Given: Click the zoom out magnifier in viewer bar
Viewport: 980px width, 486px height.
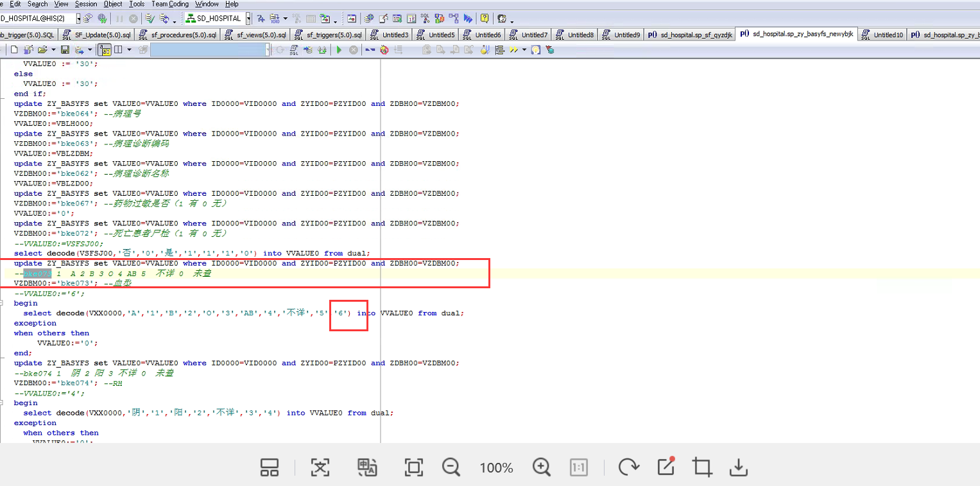Looking at the screenshot, I should [x=451, y=467].
